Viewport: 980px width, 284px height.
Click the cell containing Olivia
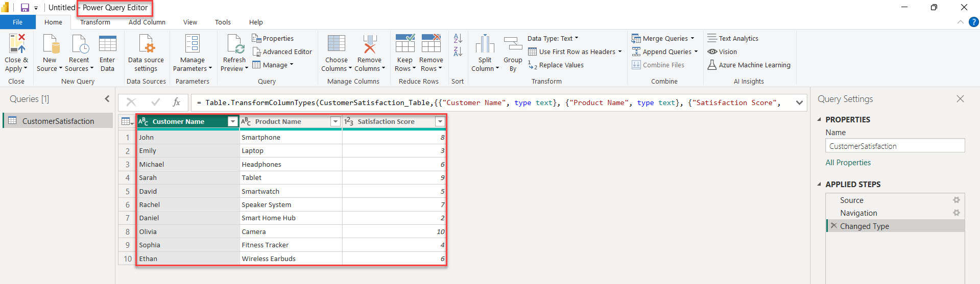tap(187, 231)
